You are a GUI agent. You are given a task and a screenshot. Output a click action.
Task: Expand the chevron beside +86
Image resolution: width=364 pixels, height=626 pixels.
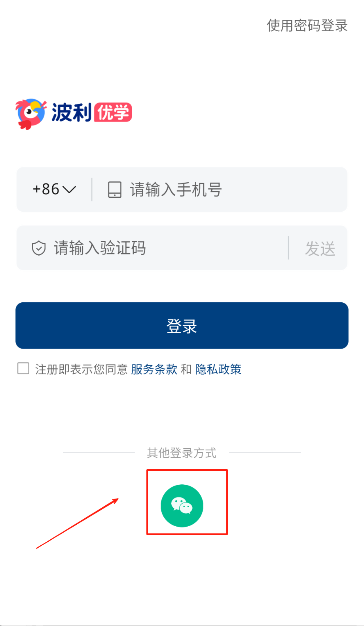(69, 190)
